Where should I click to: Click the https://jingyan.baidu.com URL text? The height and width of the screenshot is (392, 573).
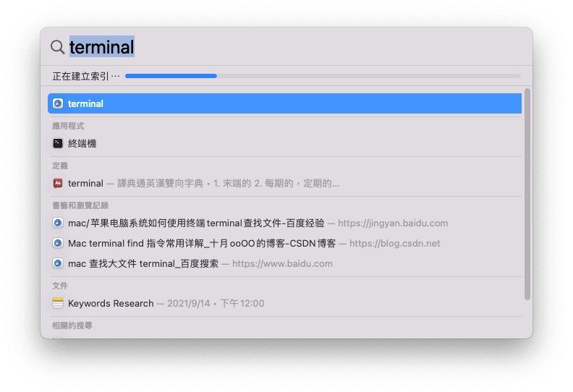(393, 223)
